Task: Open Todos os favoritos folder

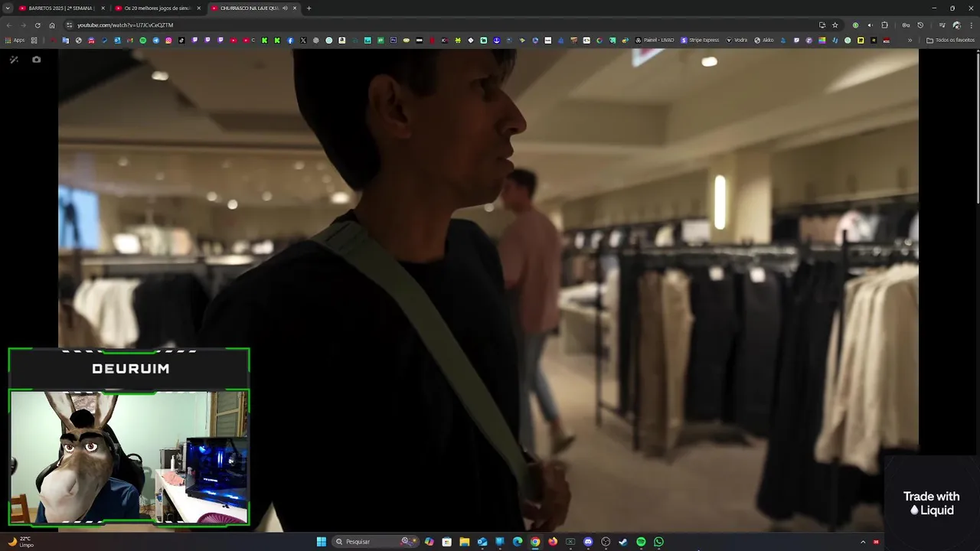Action: point(950,41)
